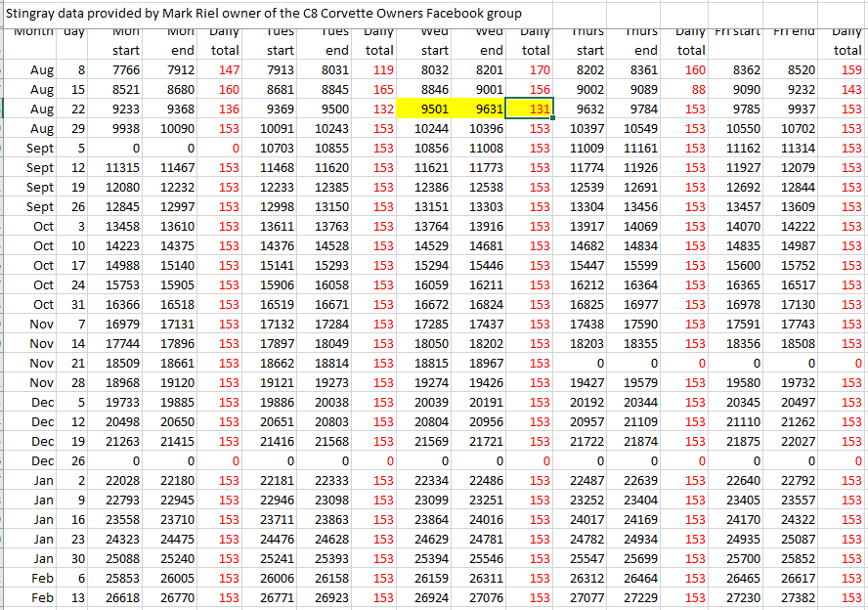This screenshot has height=610, width=868.
Task: Click the fill handle of the selected 131 cell
Action: [x=552, y=118]
